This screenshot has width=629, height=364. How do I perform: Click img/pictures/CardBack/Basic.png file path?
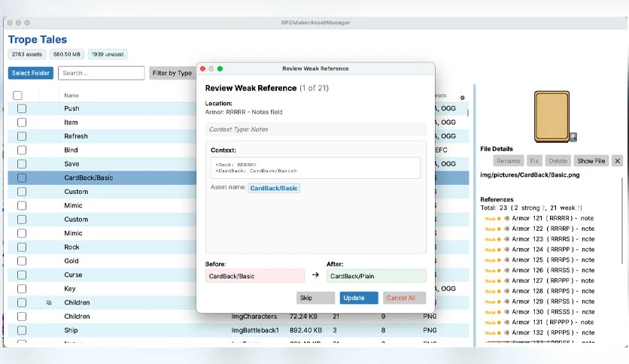pos(530,174)
